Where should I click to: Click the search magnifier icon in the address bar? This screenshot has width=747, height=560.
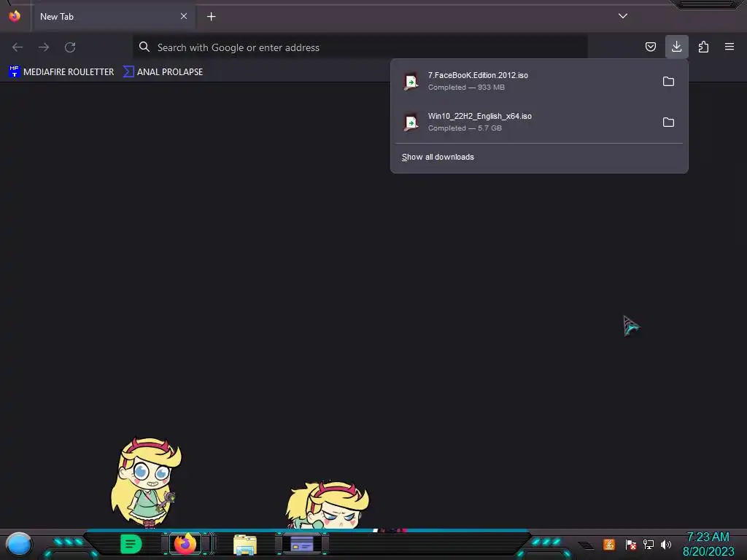(x=144, y=47)
